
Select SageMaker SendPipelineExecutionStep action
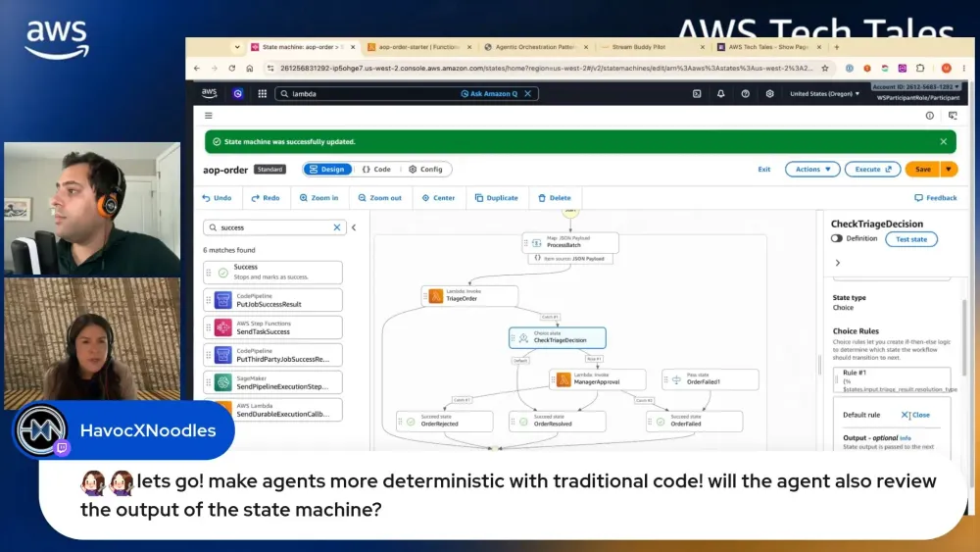point(272,382)
